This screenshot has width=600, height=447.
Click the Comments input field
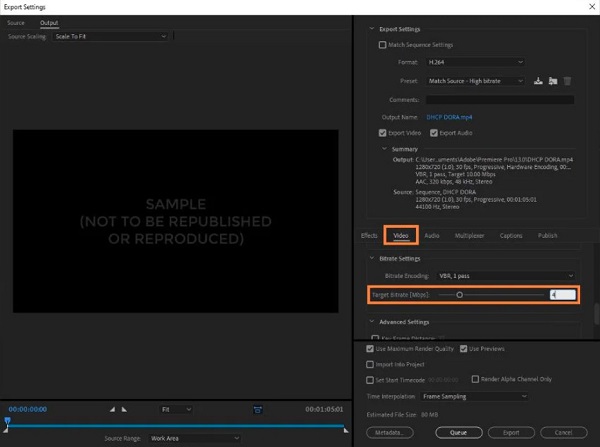coord(500,100)
